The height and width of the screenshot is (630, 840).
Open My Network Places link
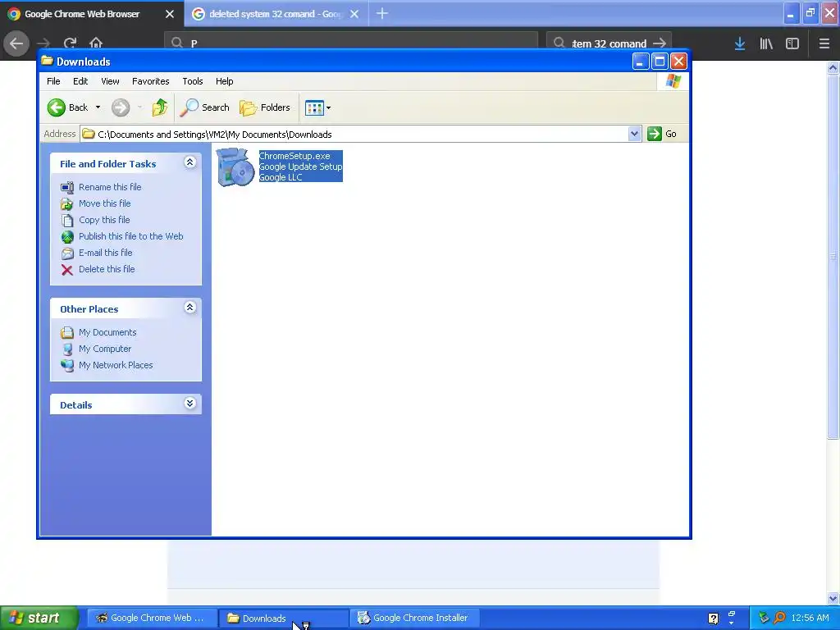coord(116,365)
